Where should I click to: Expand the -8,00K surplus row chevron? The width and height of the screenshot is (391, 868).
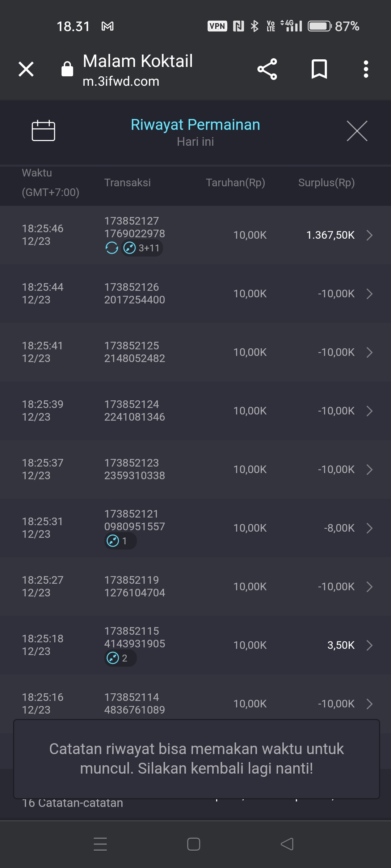pos(369,528)
